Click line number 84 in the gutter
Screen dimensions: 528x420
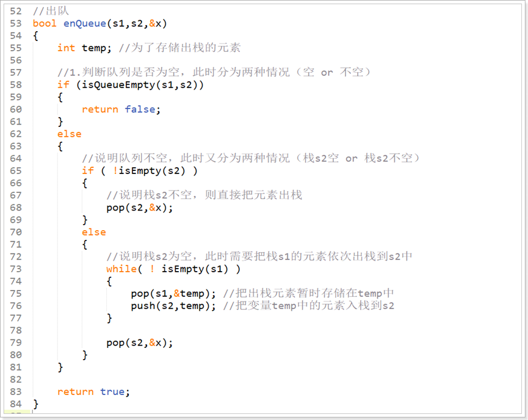coord(15,404)
